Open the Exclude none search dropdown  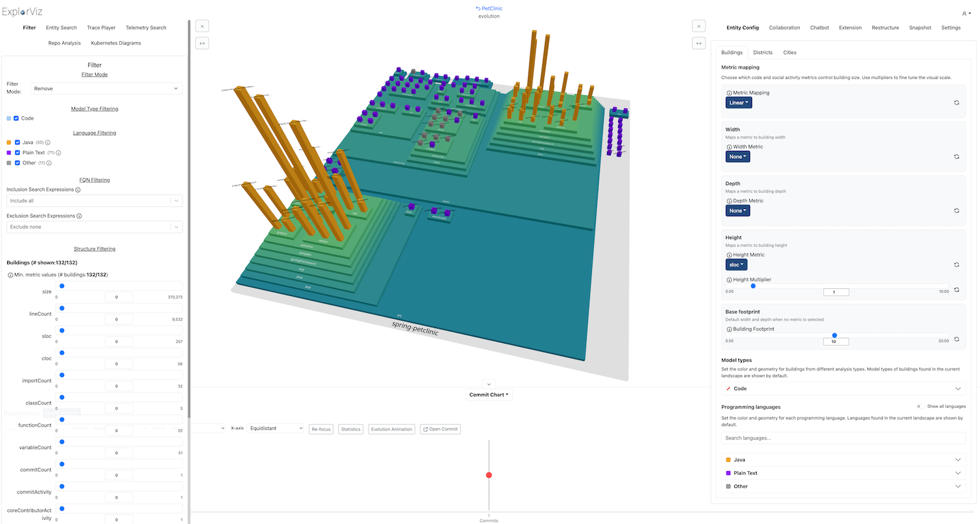95,227
